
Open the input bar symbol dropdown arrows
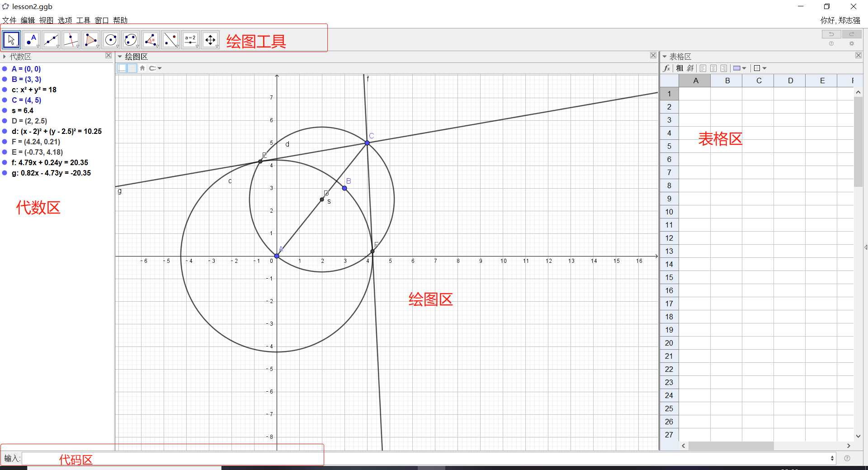(832, 458)
